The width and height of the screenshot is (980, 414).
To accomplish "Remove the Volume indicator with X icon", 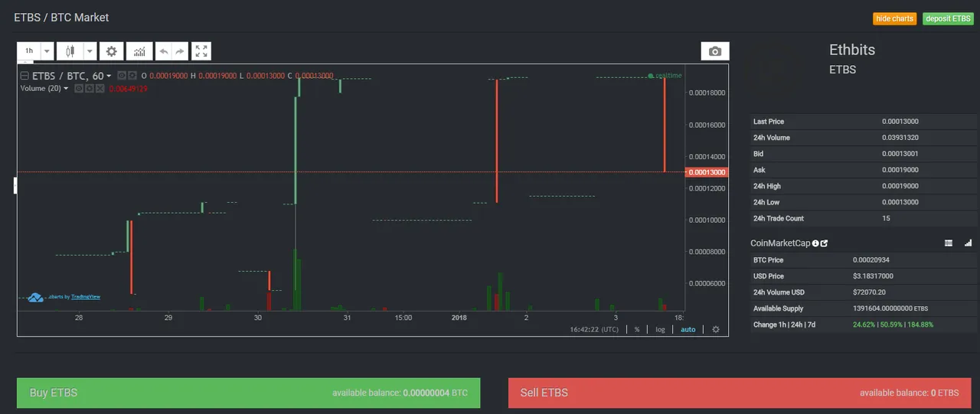I will click(x=100, y=89).
